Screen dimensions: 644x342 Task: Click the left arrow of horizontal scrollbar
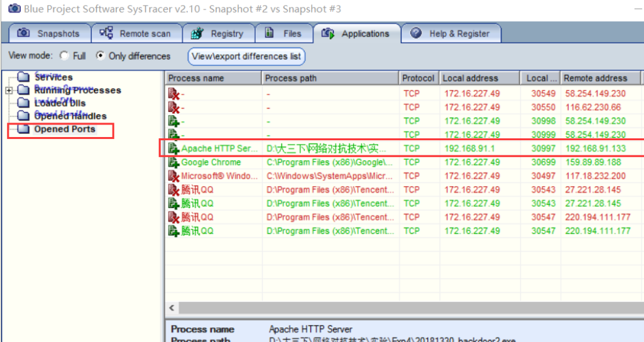(172, 307)
